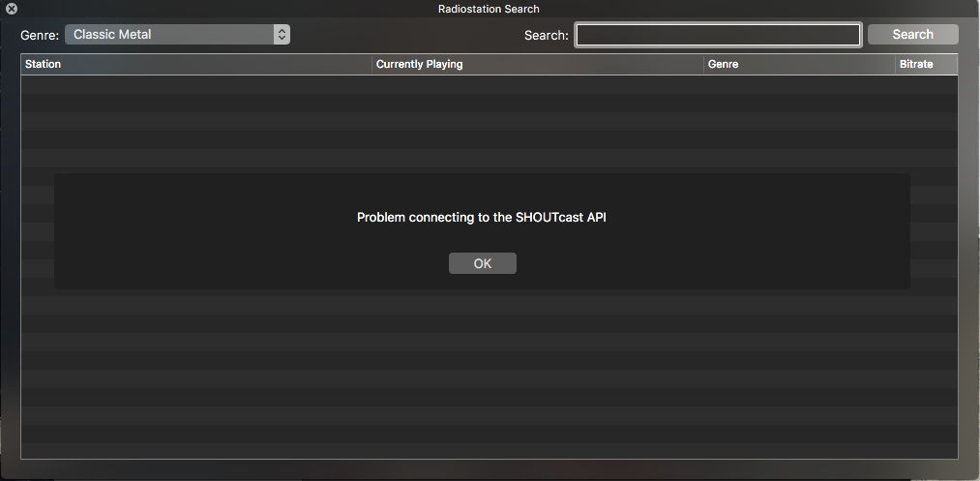Image resolution: width=980 pixels, height=481 pixels.
Task: Click the divider between Station and Currently Playing
Action: (x=371, y=65)
